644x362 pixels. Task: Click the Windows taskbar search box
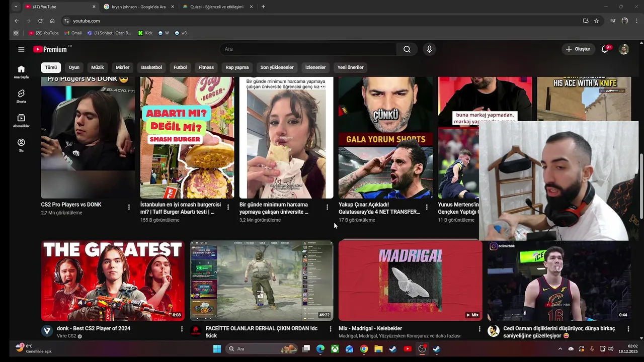click(x=261, y=349)
